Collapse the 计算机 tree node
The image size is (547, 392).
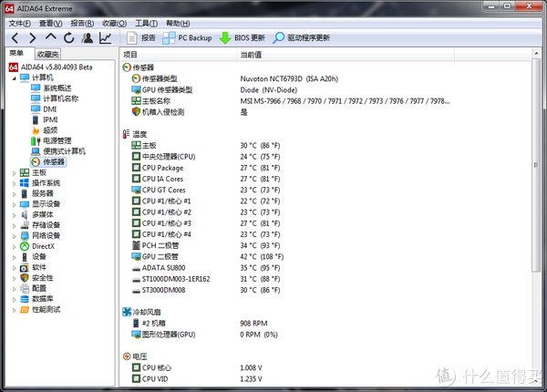pyautogui.click(x=15, y=78)
